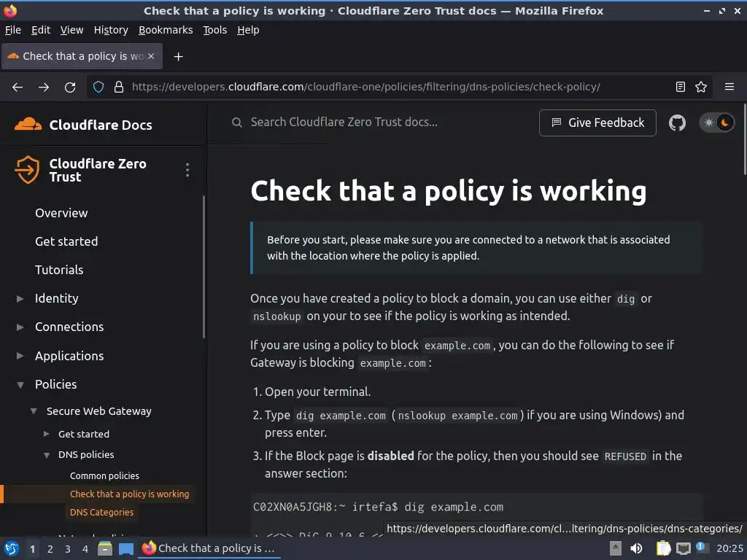Viewport: 747px width, 560px height.
Task: Go forward one page
Action: click(44, 87)
